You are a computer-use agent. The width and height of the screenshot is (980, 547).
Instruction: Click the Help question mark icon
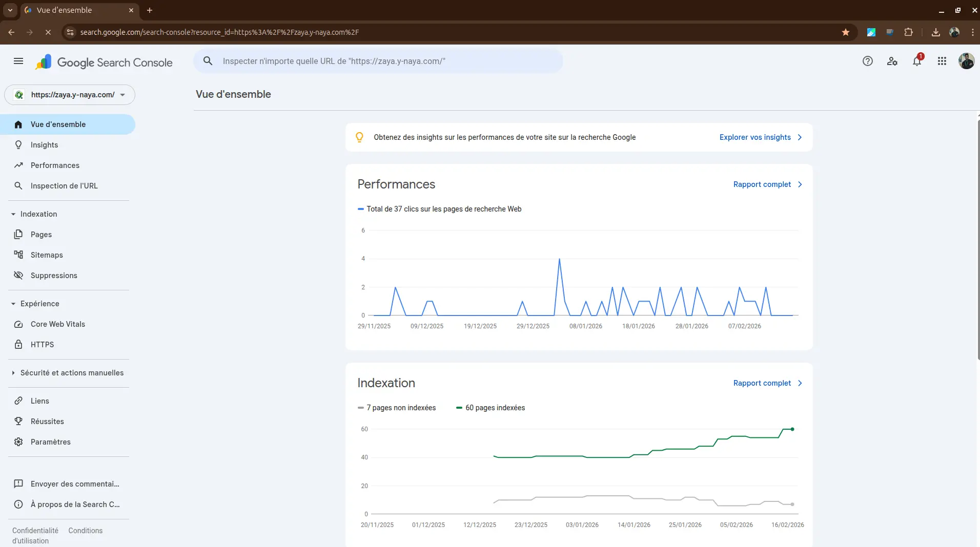coord(867,61)
